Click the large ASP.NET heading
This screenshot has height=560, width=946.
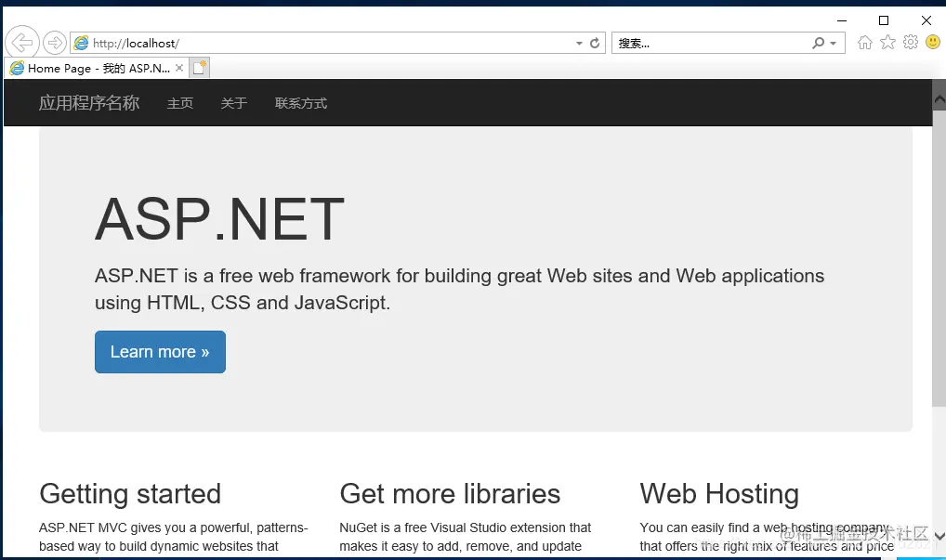pos(219,219)
